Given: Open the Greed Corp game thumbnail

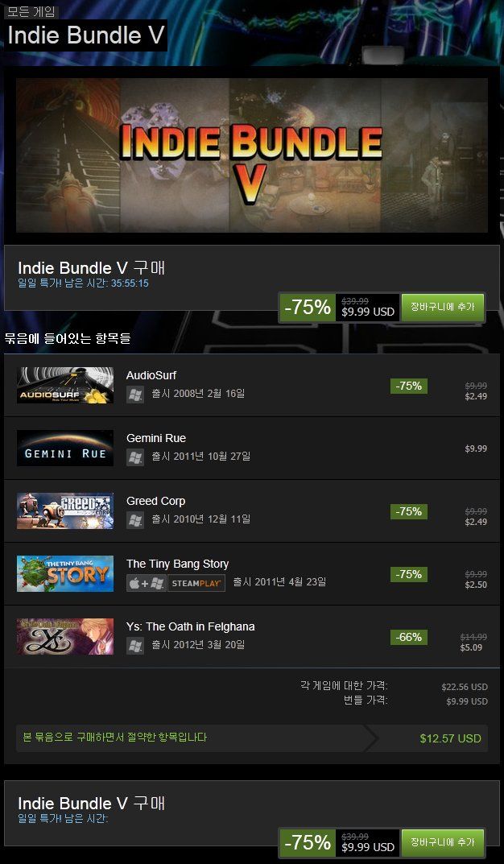Looking at the screenshot, I should pyautogui.click(x=65, y=511).
